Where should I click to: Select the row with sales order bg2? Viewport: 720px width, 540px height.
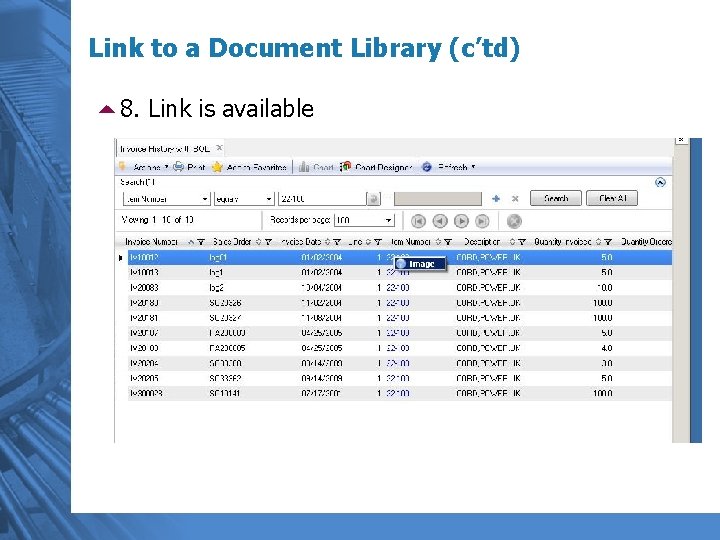[x=399, y=288]
